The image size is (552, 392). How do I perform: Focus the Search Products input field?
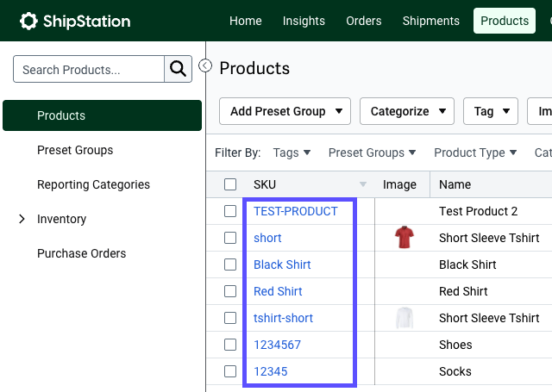(89, 69)
